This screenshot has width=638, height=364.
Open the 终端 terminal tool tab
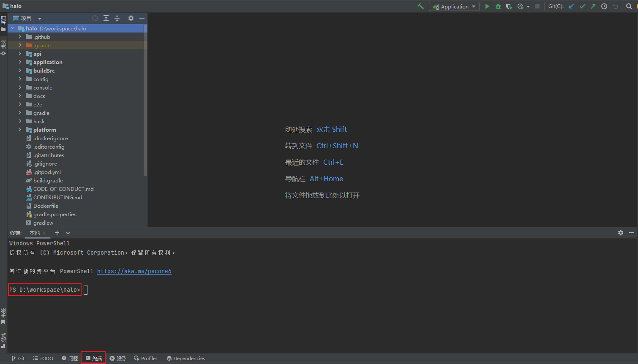93,359
